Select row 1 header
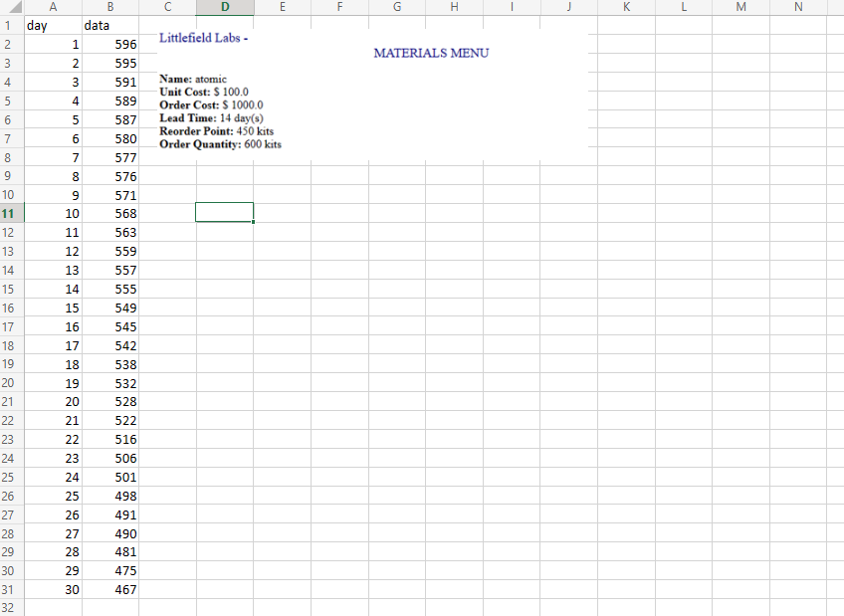844x616 pixels. [x=11, y=25]
